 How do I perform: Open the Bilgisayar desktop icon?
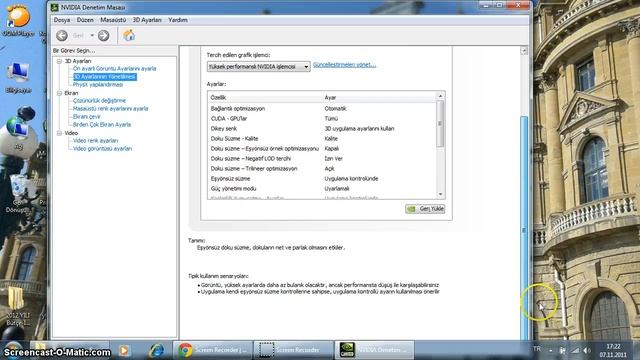(x=18, y=78)
